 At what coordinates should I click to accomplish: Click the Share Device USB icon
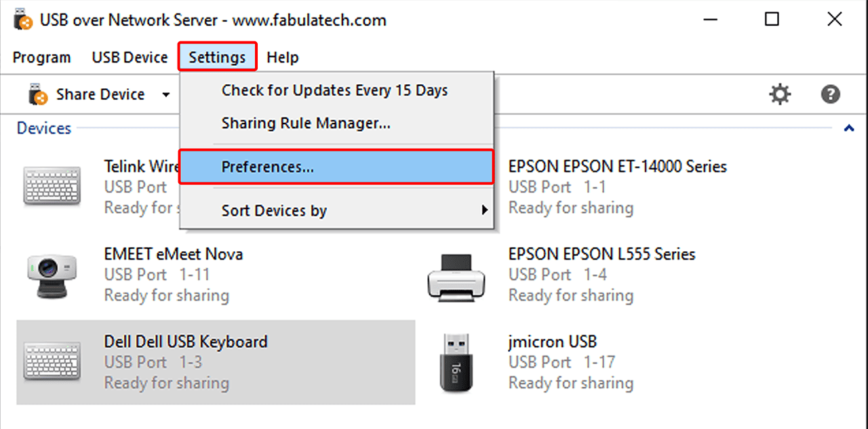(38, 94)
